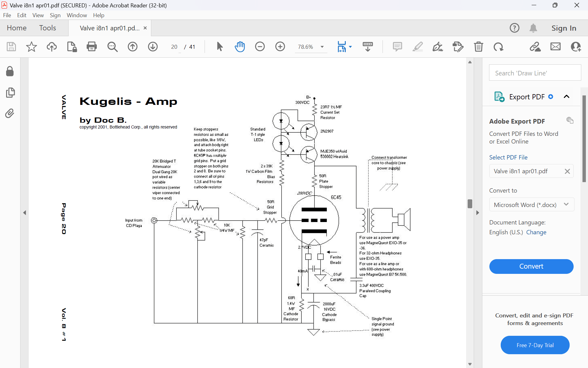
Task: Open the share-with-others person icon
Action: pos(576,47)
